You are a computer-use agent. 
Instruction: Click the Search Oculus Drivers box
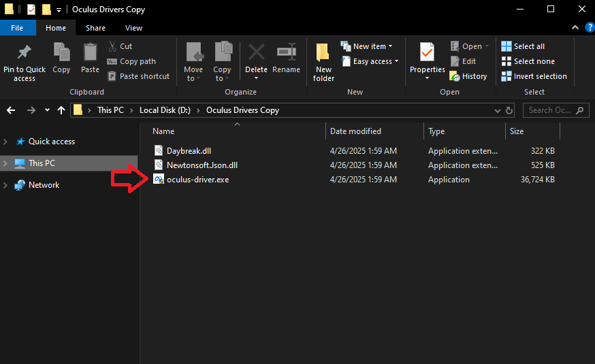[x=556, y=110]
